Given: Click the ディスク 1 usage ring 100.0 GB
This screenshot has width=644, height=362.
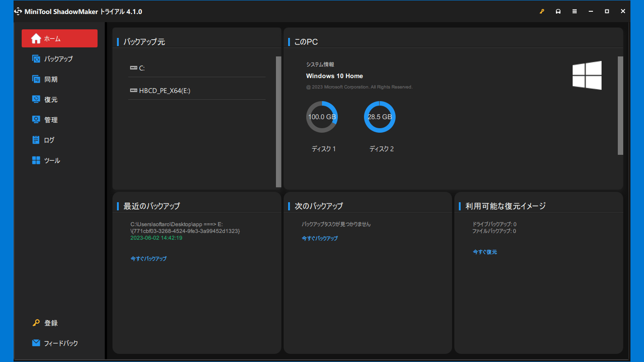Looking at the screenshot, I should (322, 117).
